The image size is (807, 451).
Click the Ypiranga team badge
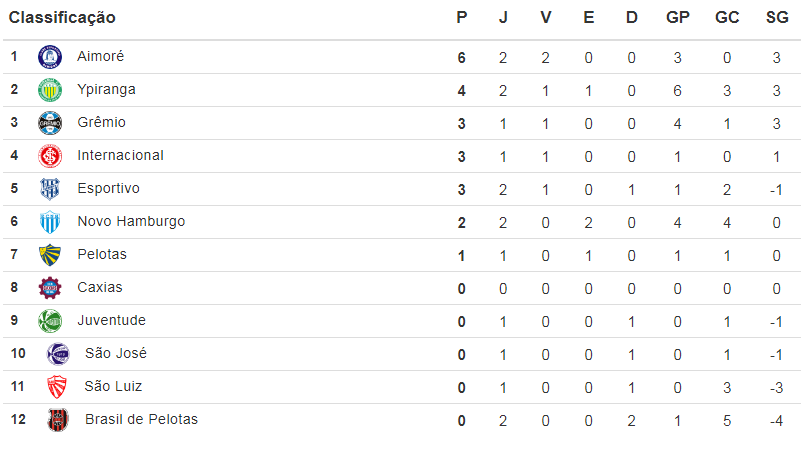pos(49,90)
